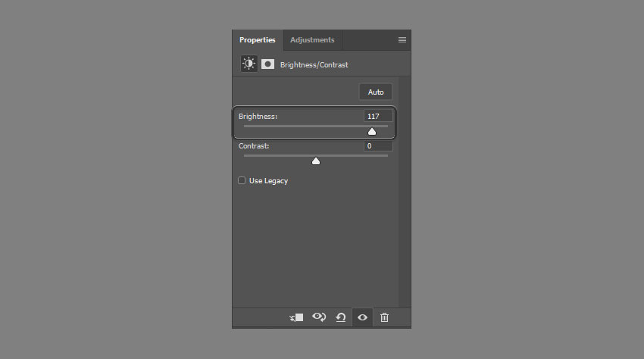Image resolution: width=644 pixels, height=359 pixels.
Task: Click the Brightness slider handle
Action: pos(372,131)
